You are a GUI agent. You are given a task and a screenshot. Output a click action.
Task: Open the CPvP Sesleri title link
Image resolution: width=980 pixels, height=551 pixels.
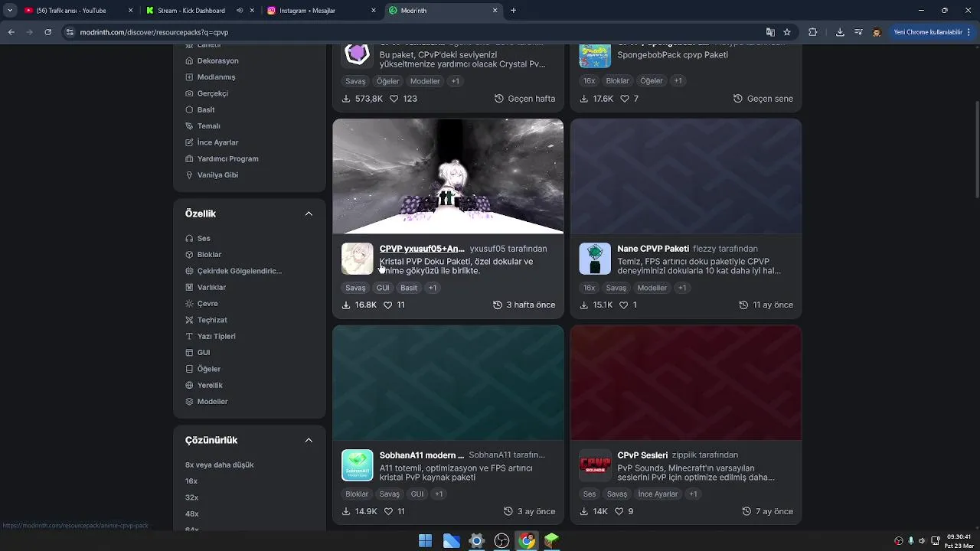(x=642, y=455)
